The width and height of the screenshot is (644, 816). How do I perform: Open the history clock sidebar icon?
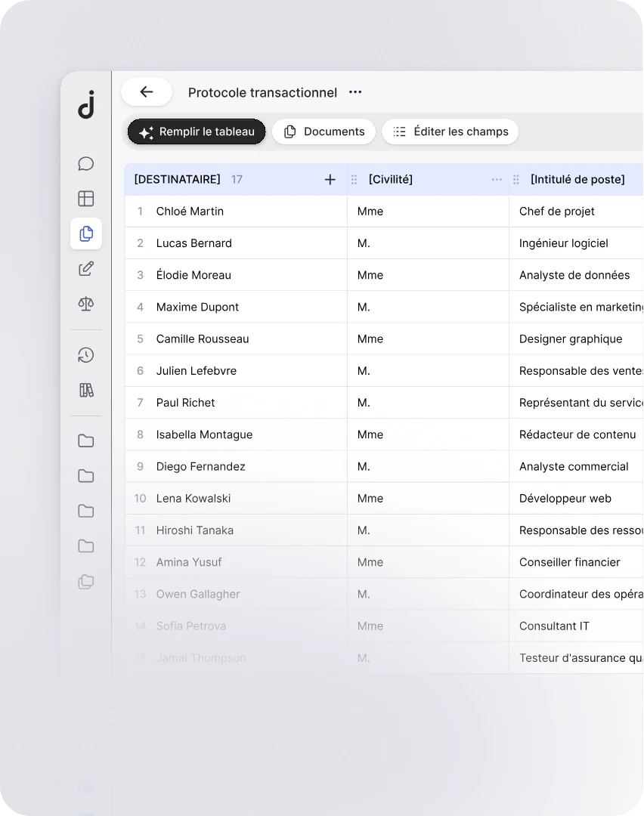coord(86,355)
